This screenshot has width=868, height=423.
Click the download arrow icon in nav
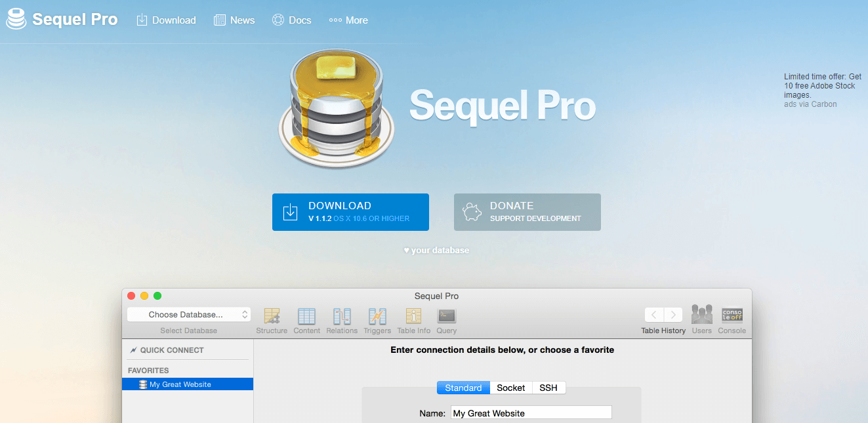tap(142, 20)
